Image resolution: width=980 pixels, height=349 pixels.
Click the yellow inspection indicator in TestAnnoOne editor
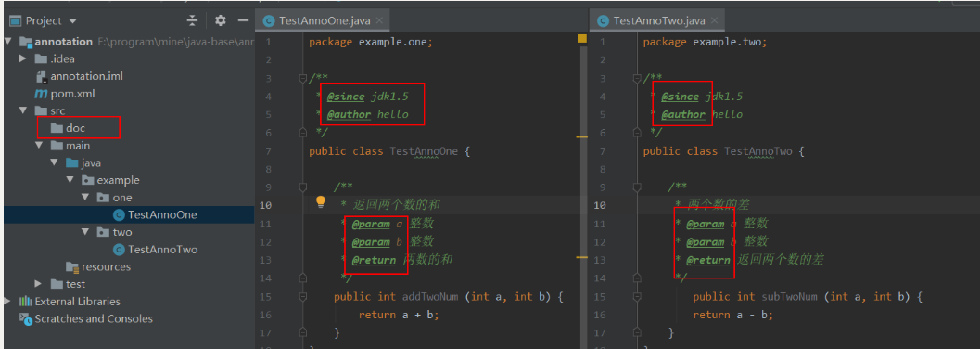click(x=582, y=39)
